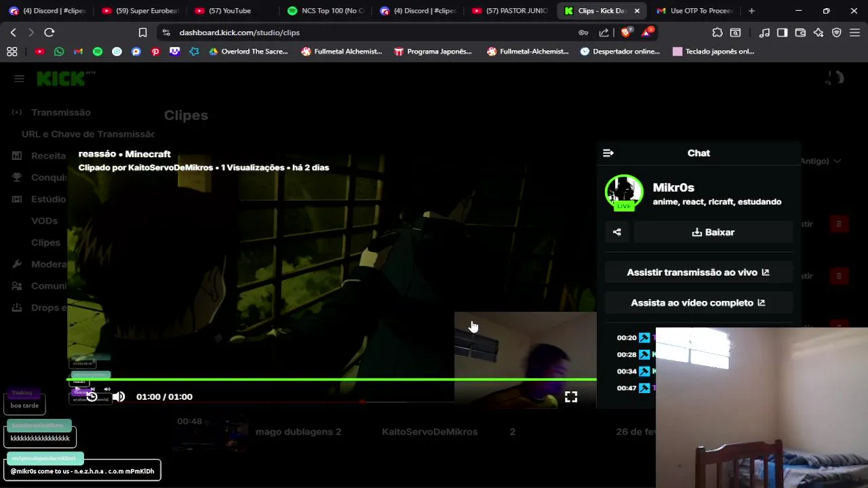This screenshot has height=488, width=868.
Task: Open the Spotify bookmark icon
Action: tap(98, 52)
